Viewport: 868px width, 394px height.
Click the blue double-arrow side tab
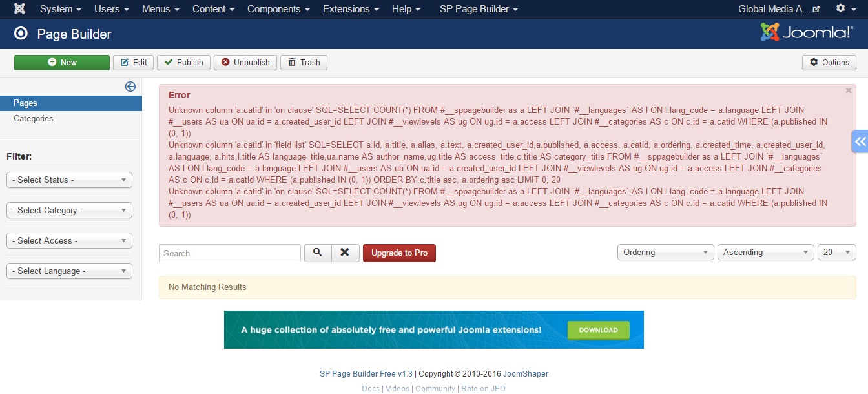(860, 141)
